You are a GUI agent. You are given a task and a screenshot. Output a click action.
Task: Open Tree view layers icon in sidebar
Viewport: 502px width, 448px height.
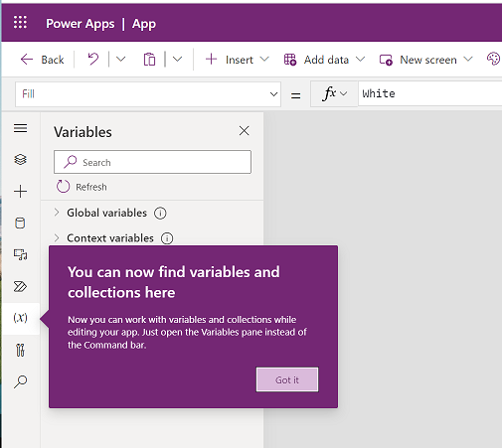(20, 159)
